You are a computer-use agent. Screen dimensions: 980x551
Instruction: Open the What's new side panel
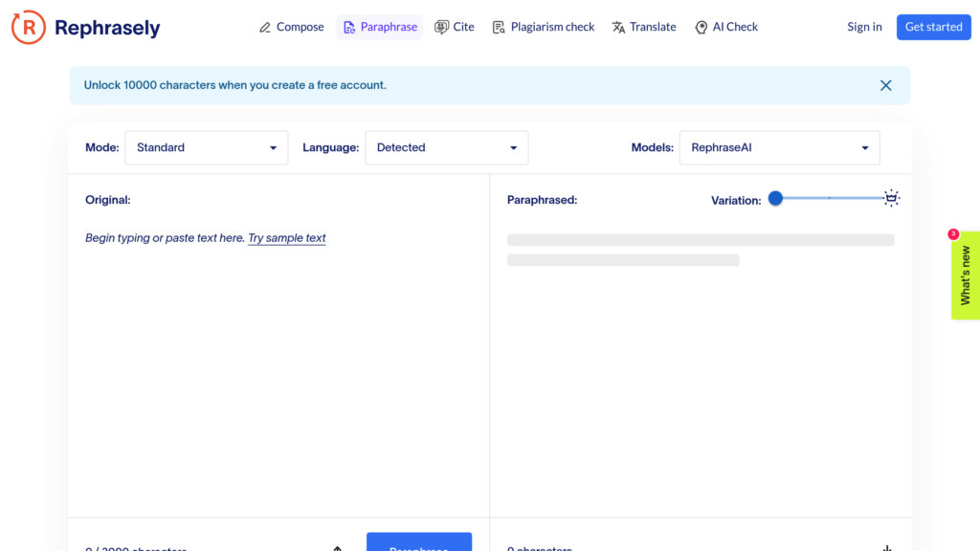[965, 275]
